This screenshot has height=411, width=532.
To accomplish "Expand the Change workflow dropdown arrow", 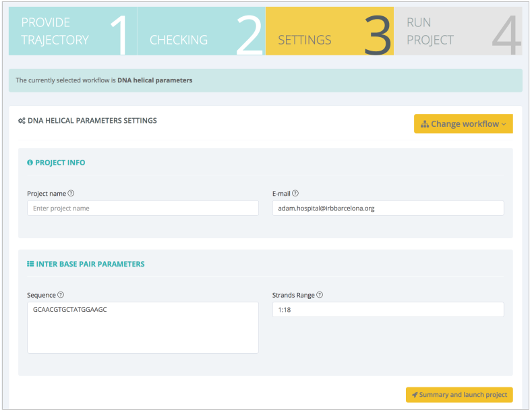I will tap(504, 124).
